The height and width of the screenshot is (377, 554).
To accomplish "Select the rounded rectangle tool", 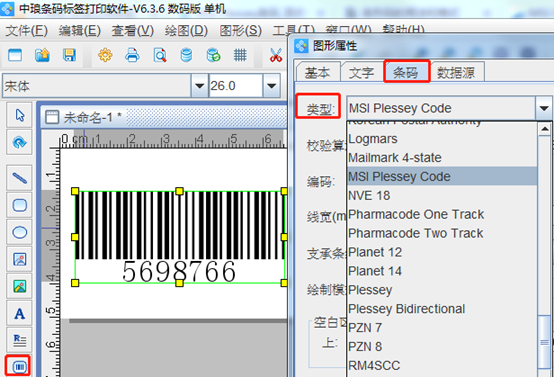I will click(20, 205).
